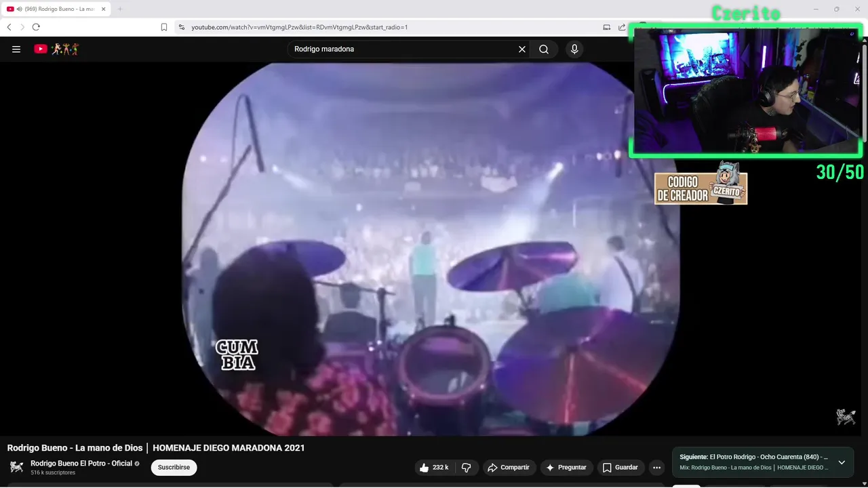The height and width of the screenshot is (488, 868).
Task: Open Rodrigo Bueno El Potro - Oficial channel link
Action: pos(81,464)
